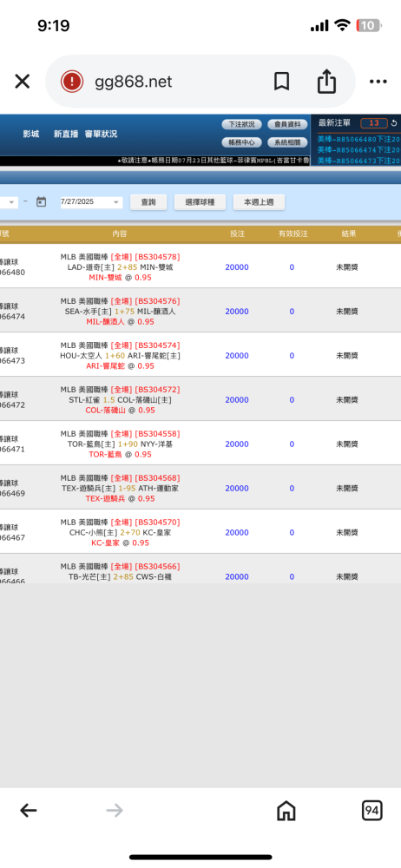This screenshot has width=401, height=868.
Task: Expand the 7/27/2025 date dropdown
Action: pyautogui.click(x=91, y=202)
